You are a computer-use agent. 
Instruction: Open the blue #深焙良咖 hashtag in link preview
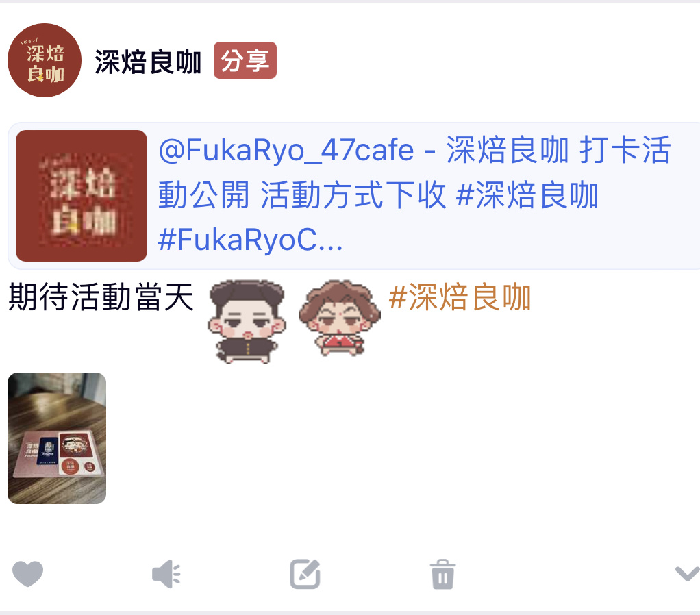[527, 195]
